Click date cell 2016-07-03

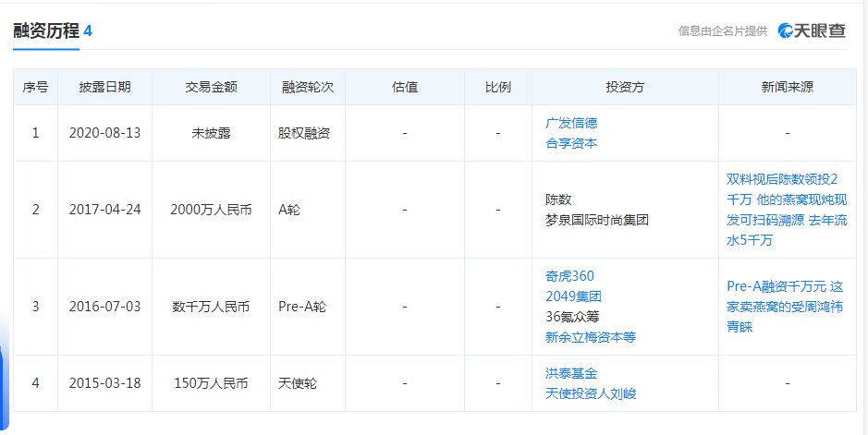click(x=104, y=307)
